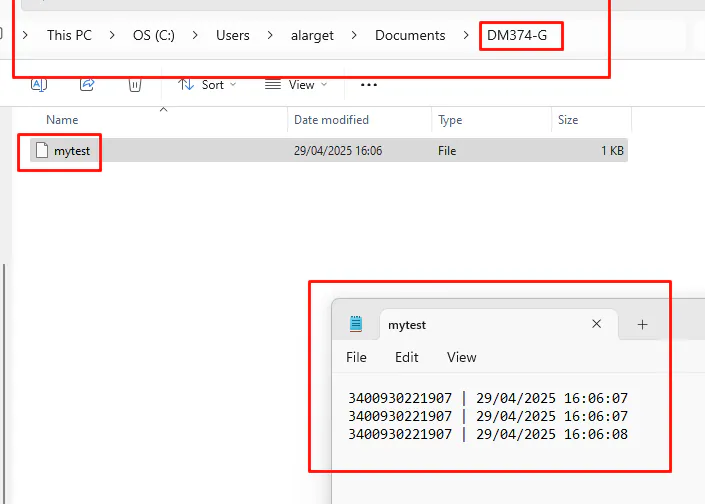
Task: Open Notepad View menu
Action: (461, 357)
